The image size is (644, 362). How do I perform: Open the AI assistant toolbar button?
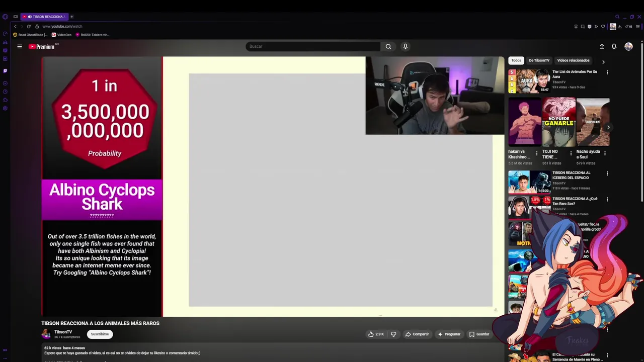click(629, 27)
